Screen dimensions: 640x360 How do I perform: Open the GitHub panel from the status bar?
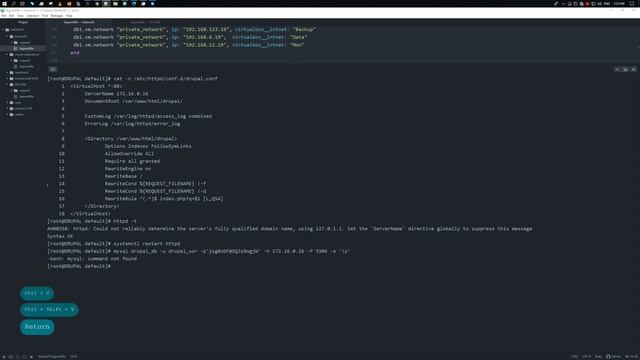613,356
